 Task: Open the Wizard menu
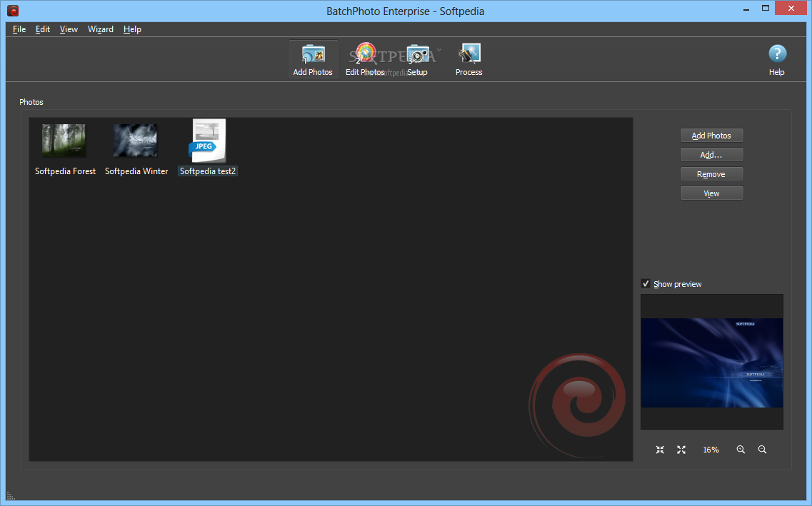point(101,29)
